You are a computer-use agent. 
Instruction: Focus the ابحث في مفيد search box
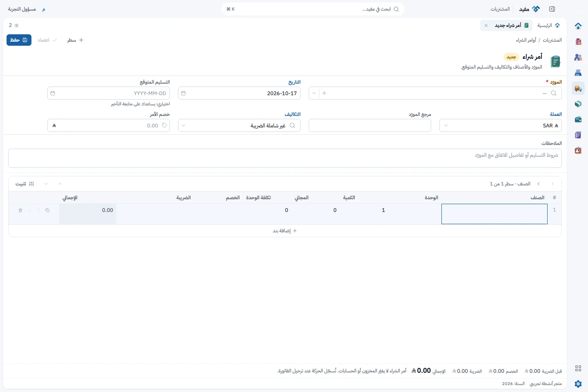pos(313,9)
